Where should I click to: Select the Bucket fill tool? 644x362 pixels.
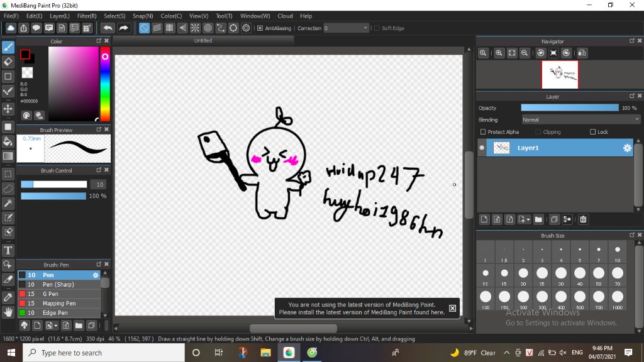[x=8, y=141]
